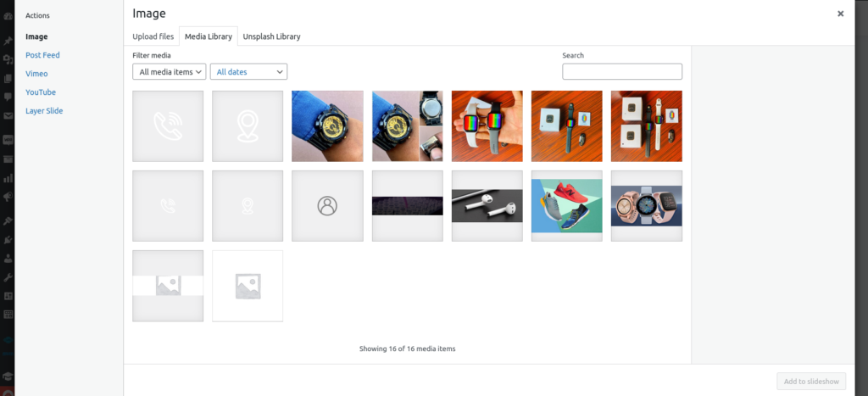Screen dimensions: 868x396
Task: Click the media Search field
Action: pyautogui.click(x=622, y=71)
